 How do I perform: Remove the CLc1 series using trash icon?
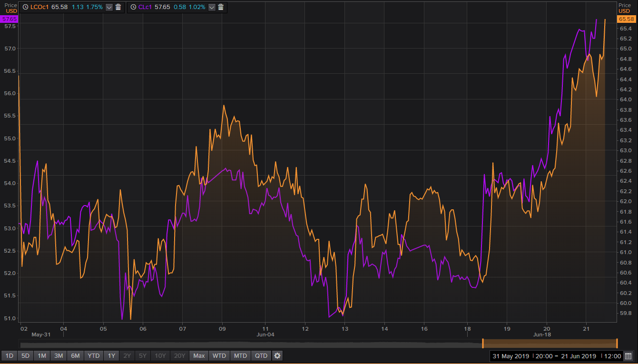[x=221, y=7]
